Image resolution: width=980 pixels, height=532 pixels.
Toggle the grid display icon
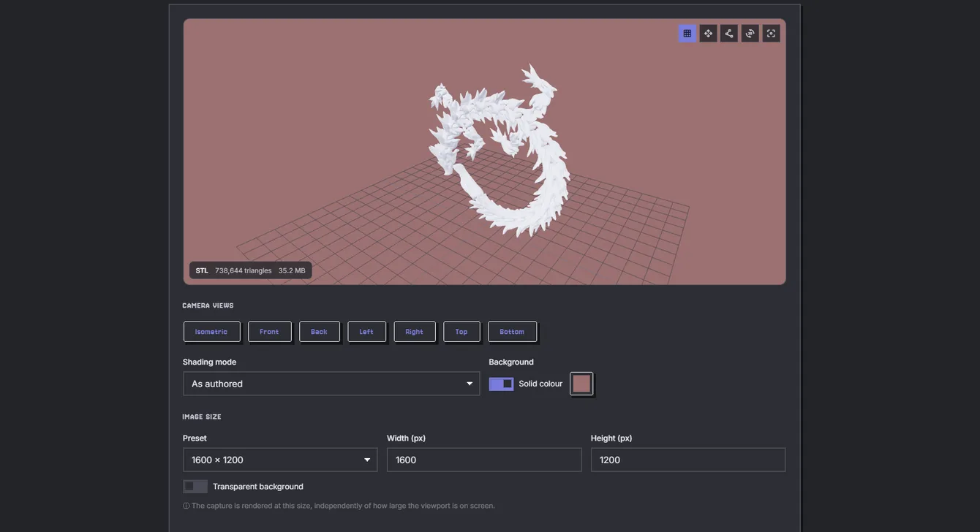pyautogui.click(x=687, y=34)
